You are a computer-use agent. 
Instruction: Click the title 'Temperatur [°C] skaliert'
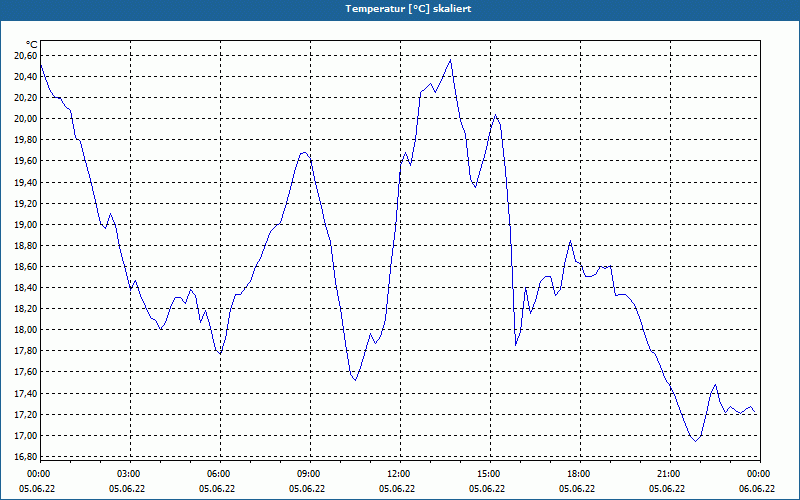point(408,9)
